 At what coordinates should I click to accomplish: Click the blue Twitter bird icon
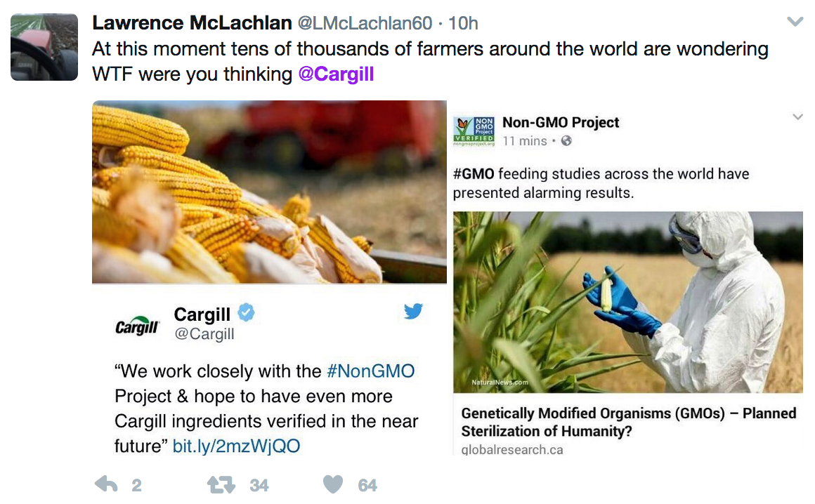point(413,311)
